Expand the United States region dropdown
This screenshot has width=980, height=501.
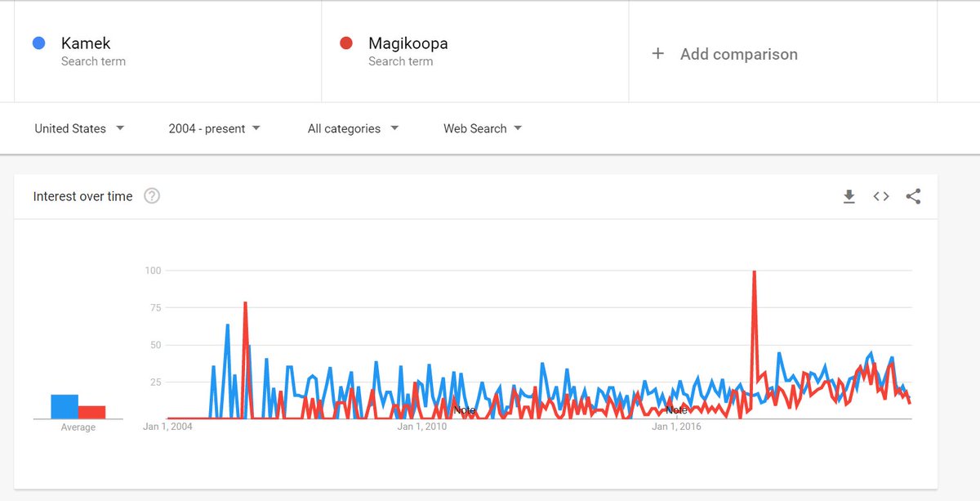point(79,128)
